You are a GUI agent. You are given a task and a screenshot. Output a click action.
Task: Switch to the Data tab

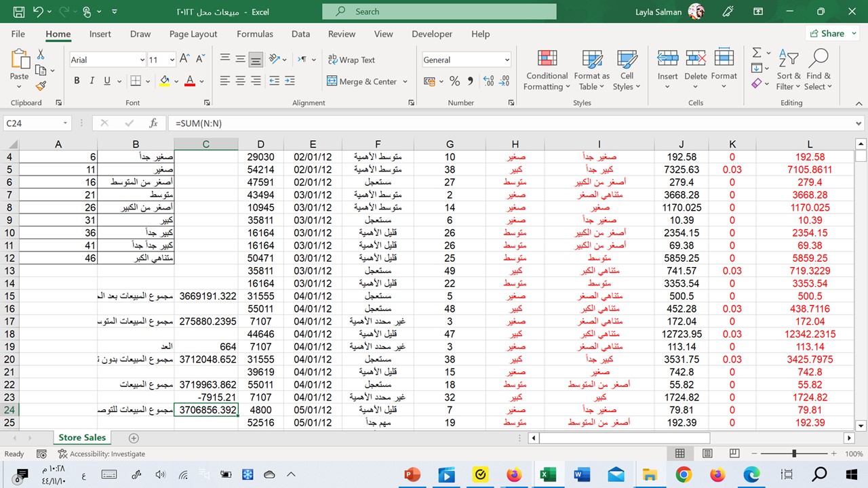pos(300,34)
